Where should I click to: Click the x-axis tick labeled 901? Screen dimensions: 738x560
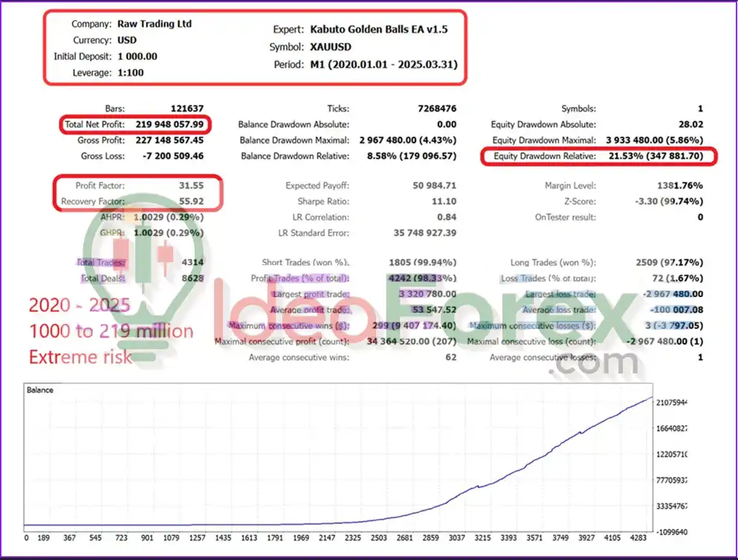coord(147,538)
